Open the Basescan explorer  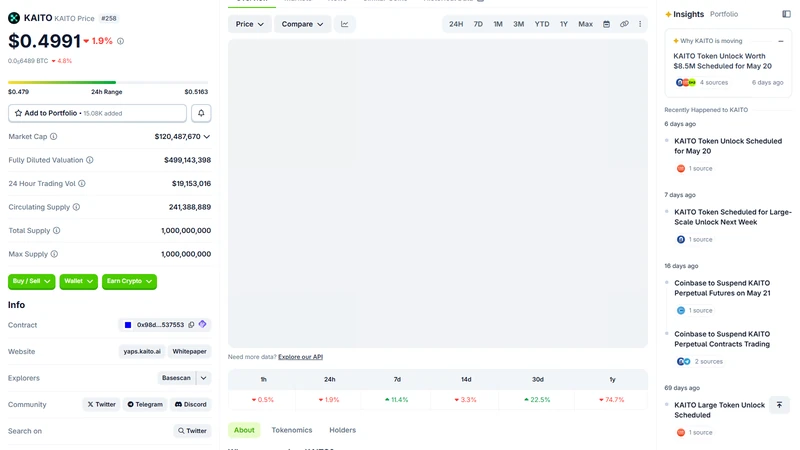point(176,378)
